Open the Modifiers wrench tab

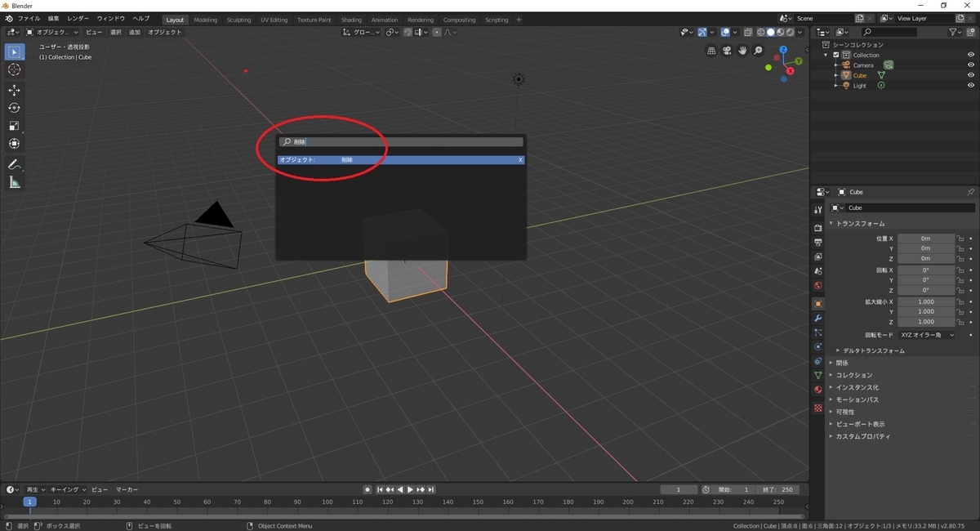click(818, 318)
